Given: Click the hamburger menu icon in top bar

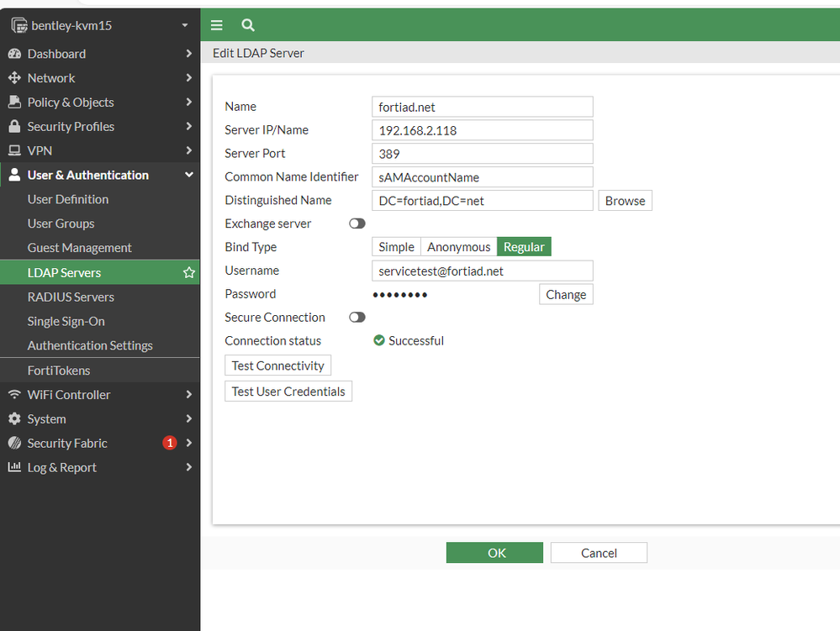Looking at the screenshot, I should point(217,25).
